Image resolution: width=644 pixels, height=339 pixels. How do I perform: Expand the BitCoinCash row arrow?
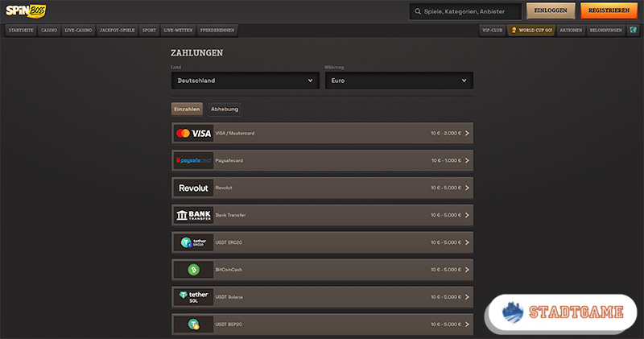pyautogui.click(x=467, y=270)
